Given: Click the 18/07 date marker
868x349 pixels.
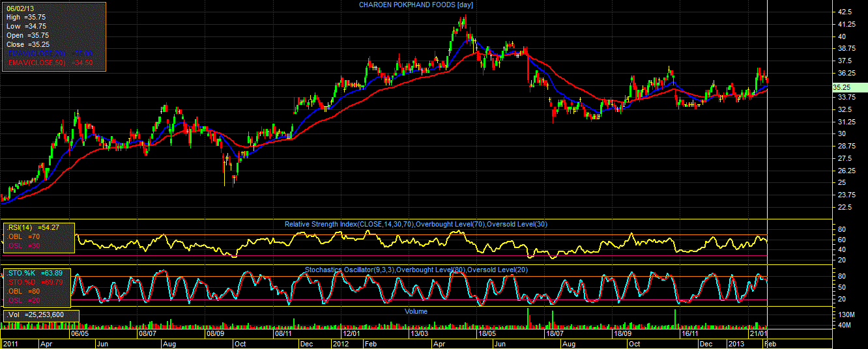Looking at the screenshot, I should coord(554,333).
